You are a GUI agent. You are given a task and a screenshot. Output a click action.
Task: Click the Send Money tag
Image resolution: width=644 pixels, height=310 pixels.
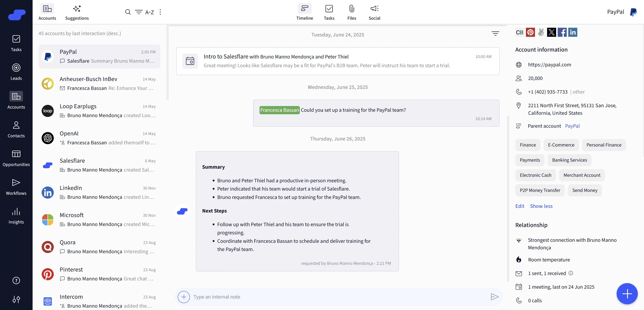pyautogui.click(x=585, y=190)
